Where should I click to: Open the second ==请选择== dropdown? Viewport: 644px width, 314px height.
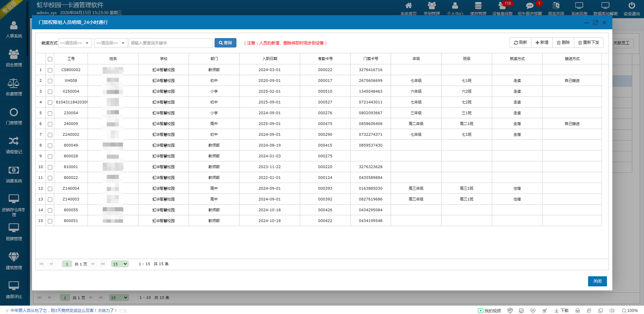click(111, 43)
